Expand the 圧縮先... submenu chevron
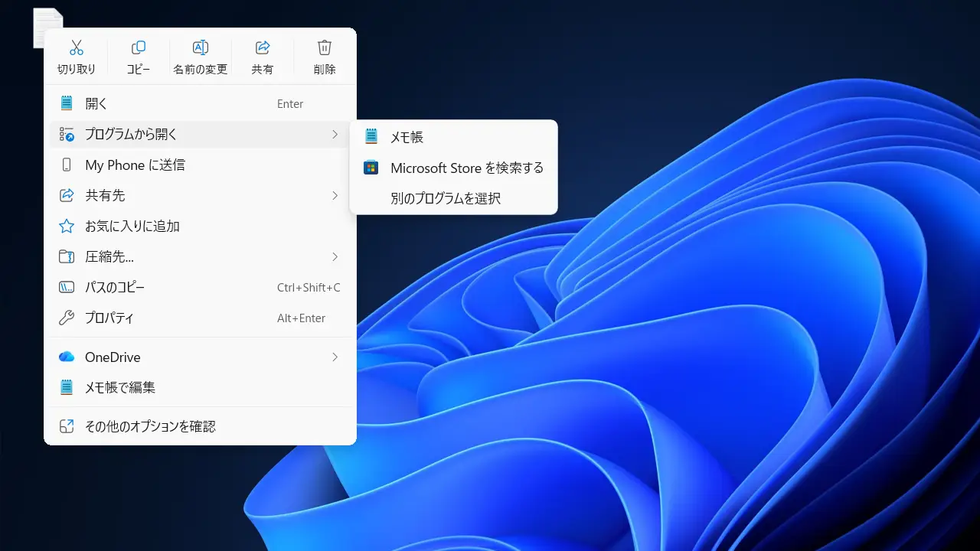The width and height of the screenshot is (980, 551). pos(335,257)
